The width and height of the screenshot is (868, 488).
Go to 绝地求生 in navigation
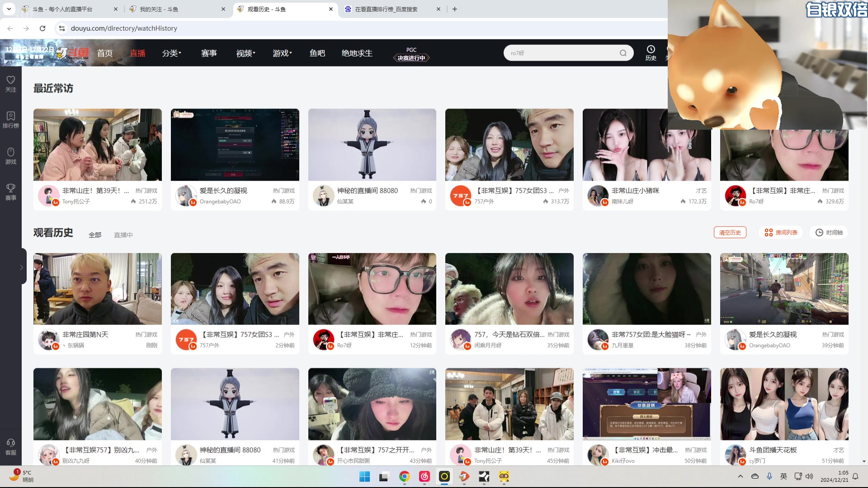[357, 53]
